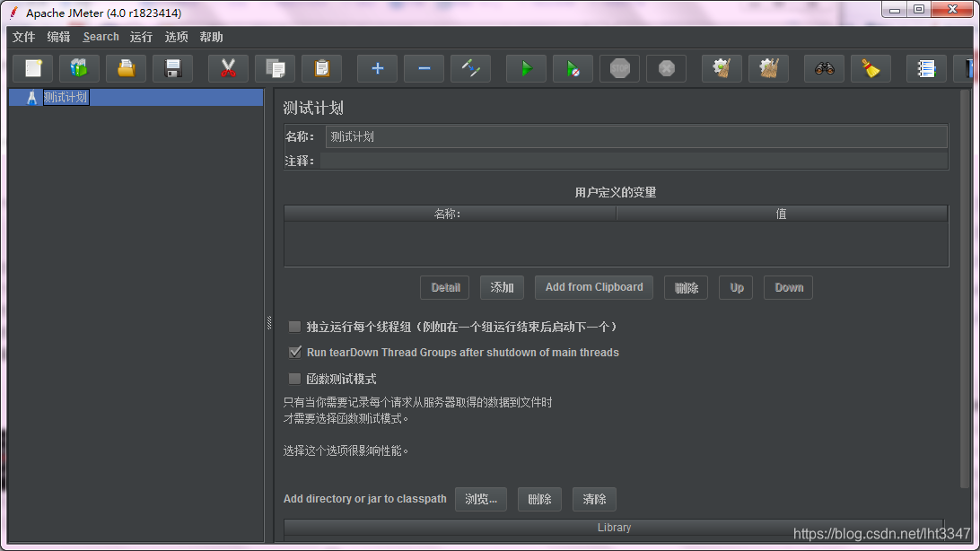Reset search with the yellow broom icon

(x=871, y=68)
